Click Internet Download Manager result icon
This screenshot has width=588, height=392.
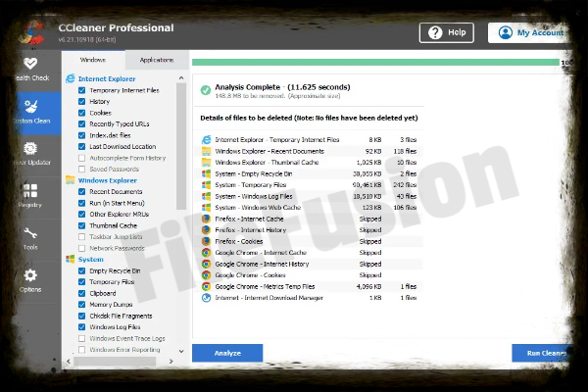coord(206,298)
